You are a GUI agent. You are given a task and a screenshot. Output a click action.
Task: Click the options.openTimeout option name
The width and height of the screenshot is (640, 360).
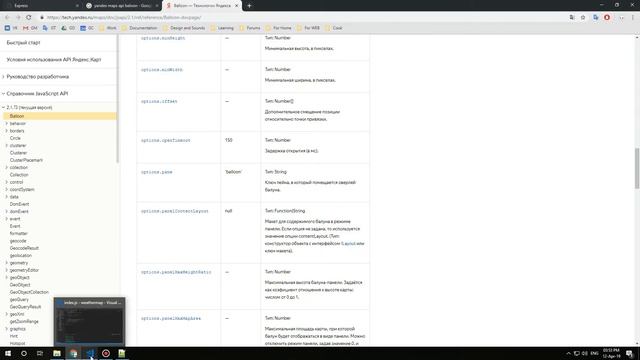pyautogui.click(x=166, y=140)
